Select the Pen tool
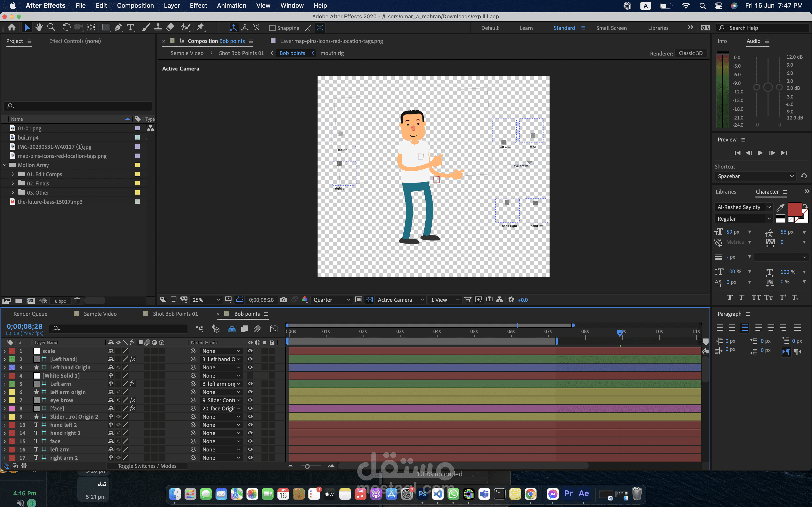The height and width of the screenshot is (507, 812). point(118,28)
